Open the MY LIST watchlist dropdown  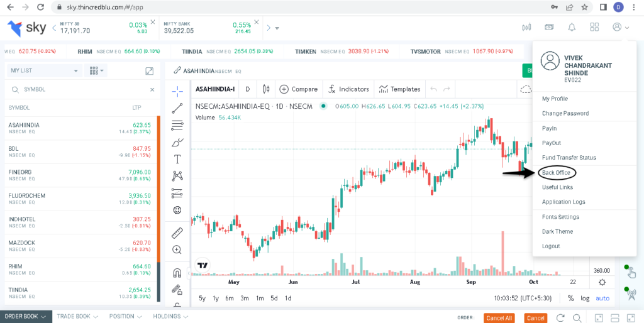[45, 70]
